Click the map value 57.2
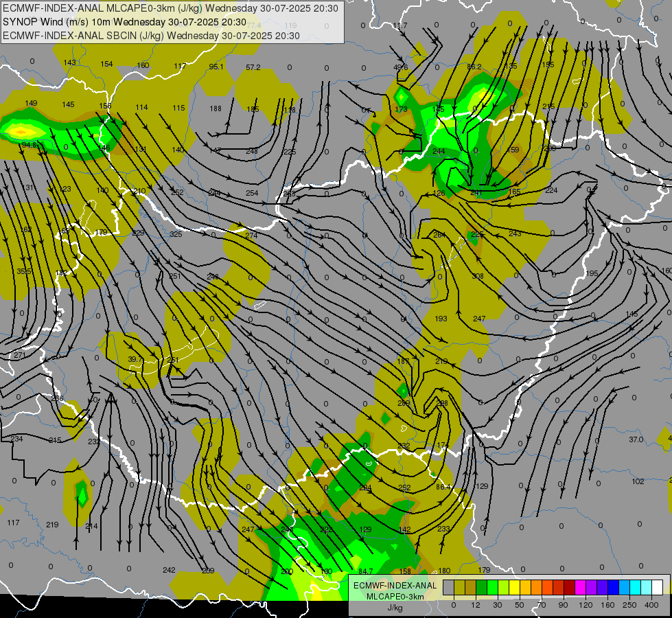This screenshot has width=672, height=618. (x=253, y=67)
